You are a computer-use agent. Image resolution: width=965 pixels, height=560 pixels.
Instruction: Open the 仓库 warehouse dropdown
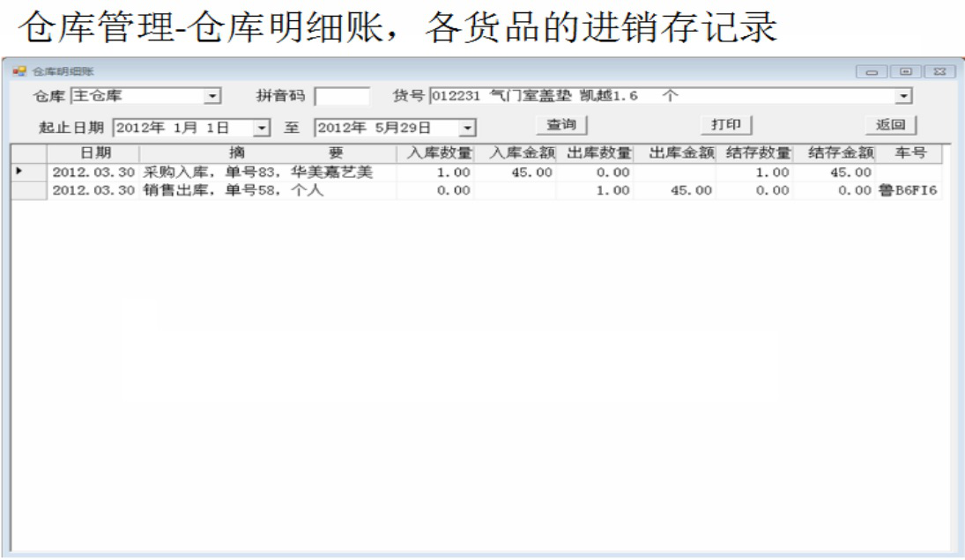click(212, 96)
